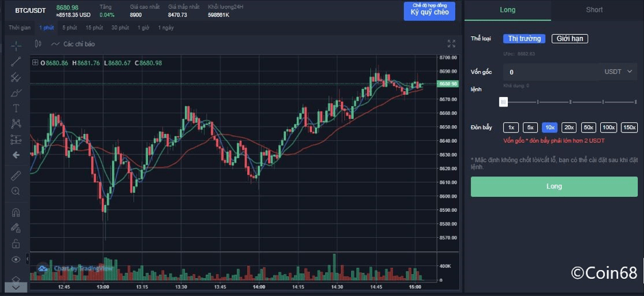Select the Thời gian timeframe

[x=20, y=27]
